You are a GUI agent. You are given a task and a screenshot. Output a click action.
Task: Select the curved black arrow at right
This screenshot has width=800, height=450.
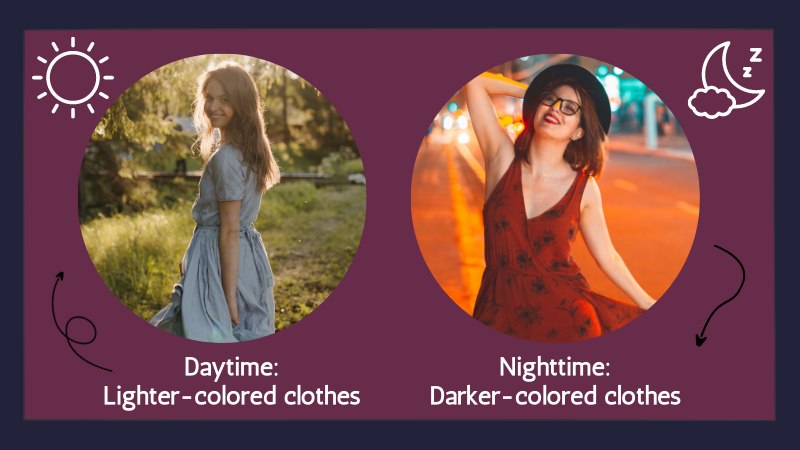click(x=721, y=295)
